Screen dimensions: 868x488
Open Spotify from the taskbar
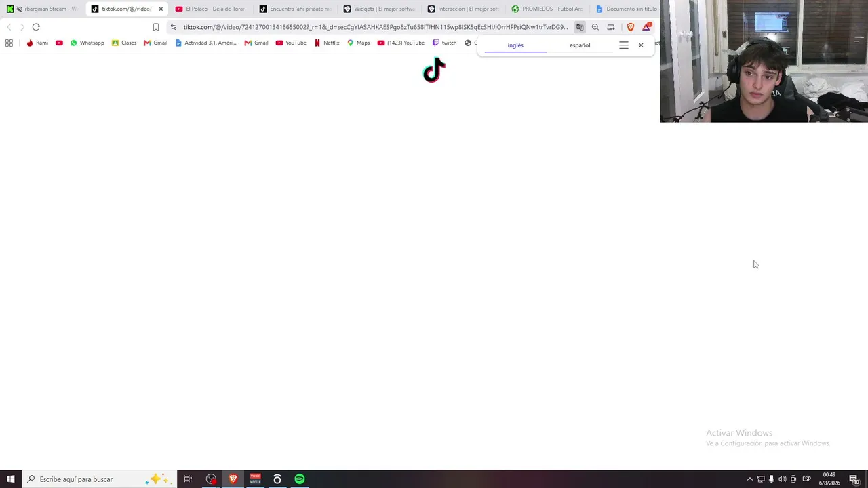[x=300, y=479]
